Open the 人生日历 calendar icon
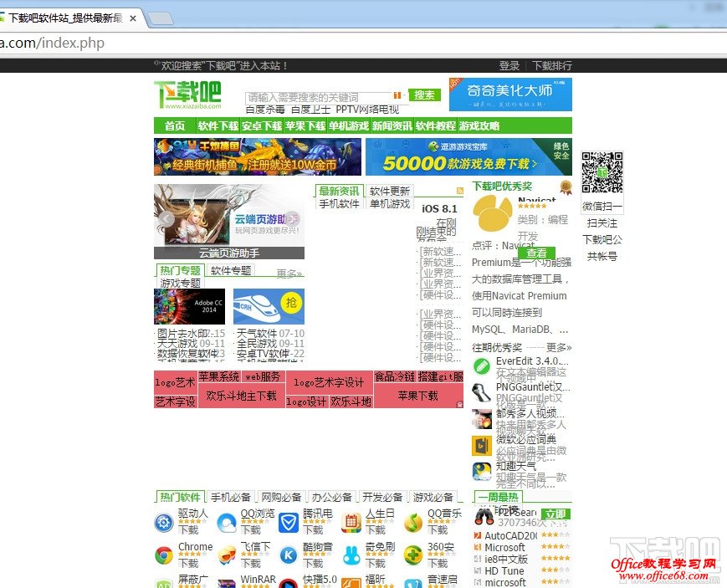 [x=351, y=523]
